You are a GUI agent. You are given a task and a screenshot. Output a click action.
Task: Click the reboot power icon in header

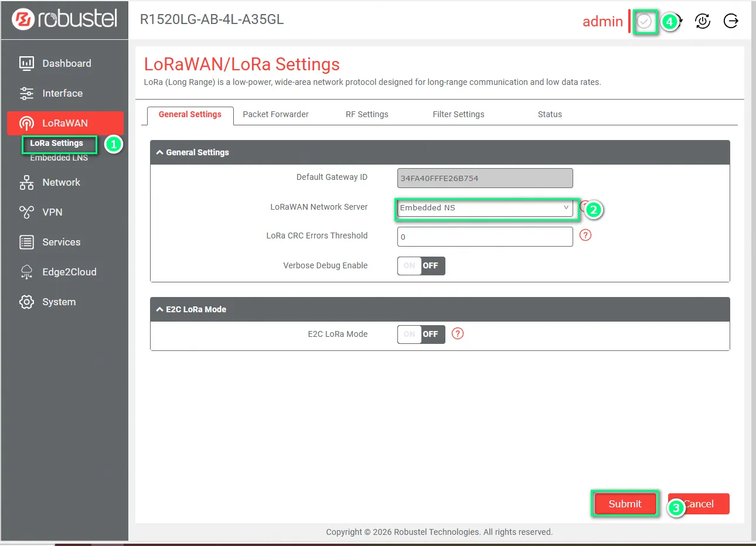pyautogui.click(x=702, y=21)
